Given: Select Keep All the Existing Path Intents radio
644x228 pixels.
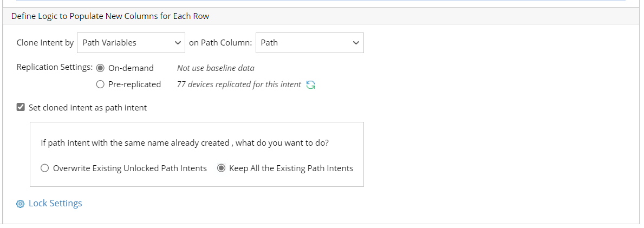Looking at the screenshot, I should click(x=221, y=168).
